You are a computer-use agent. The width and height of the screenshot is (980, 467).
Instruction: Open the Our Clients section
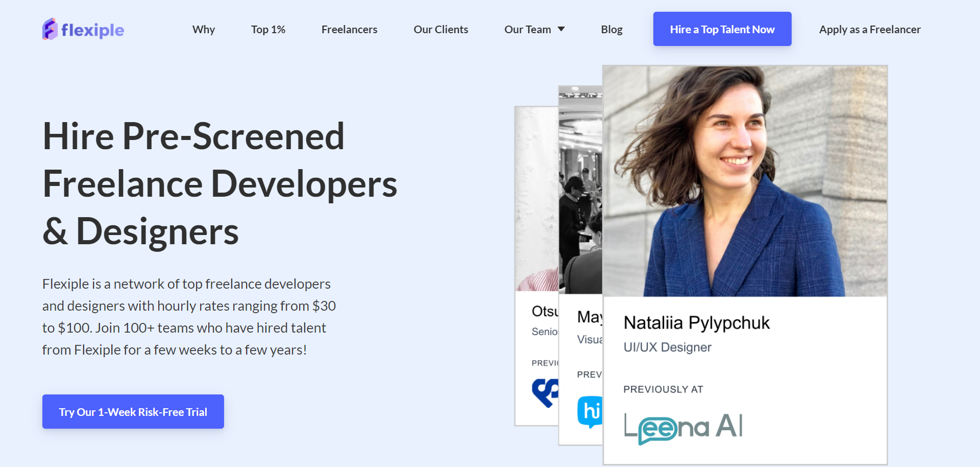(440, 30)
